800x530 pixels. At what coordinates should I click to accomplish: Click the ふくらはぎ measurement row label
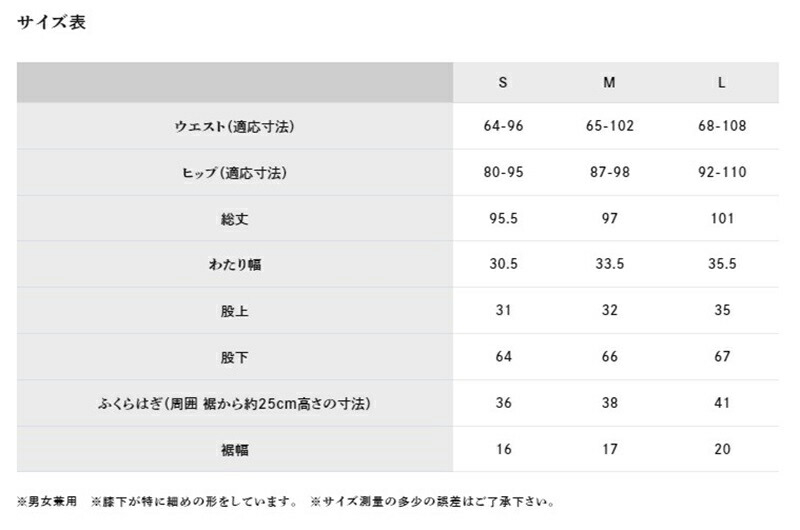(x=234, y=403)
